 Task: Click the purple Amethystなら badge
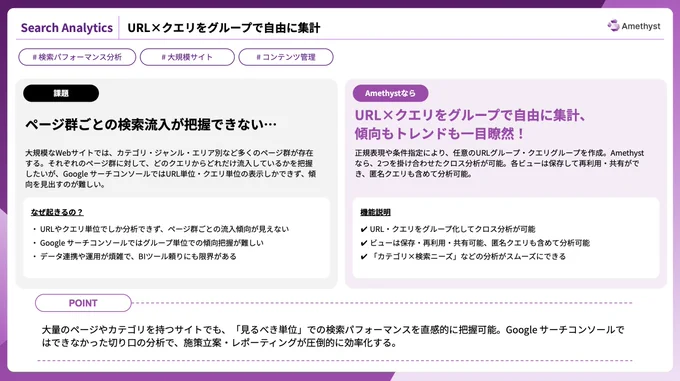(x=390, y=93)
